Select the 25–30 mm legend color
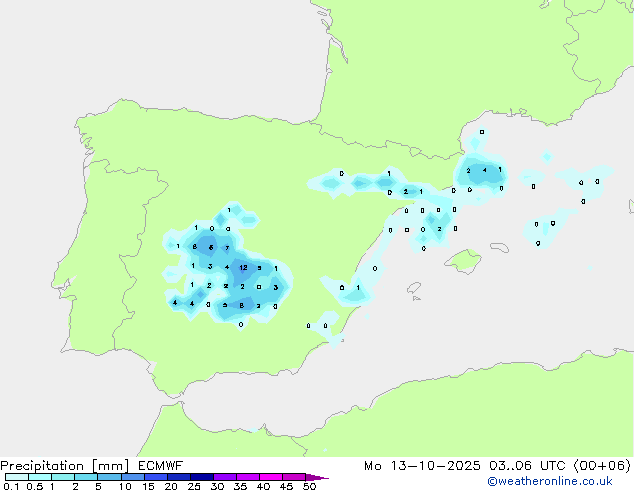 [x=201, y=477]
